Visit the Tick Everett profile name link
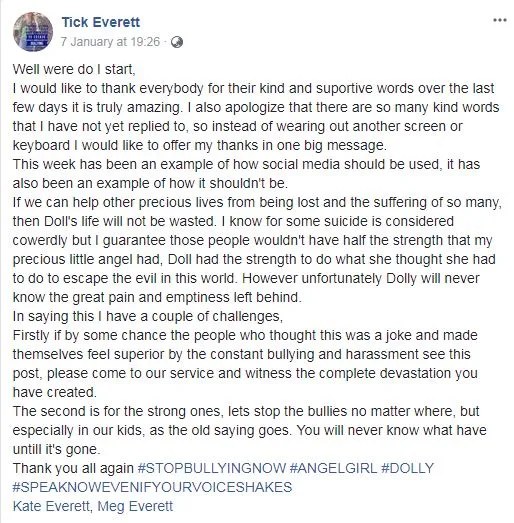Image resolution: width=514 pixels, height=523 pixels. [x=101, y=22]
